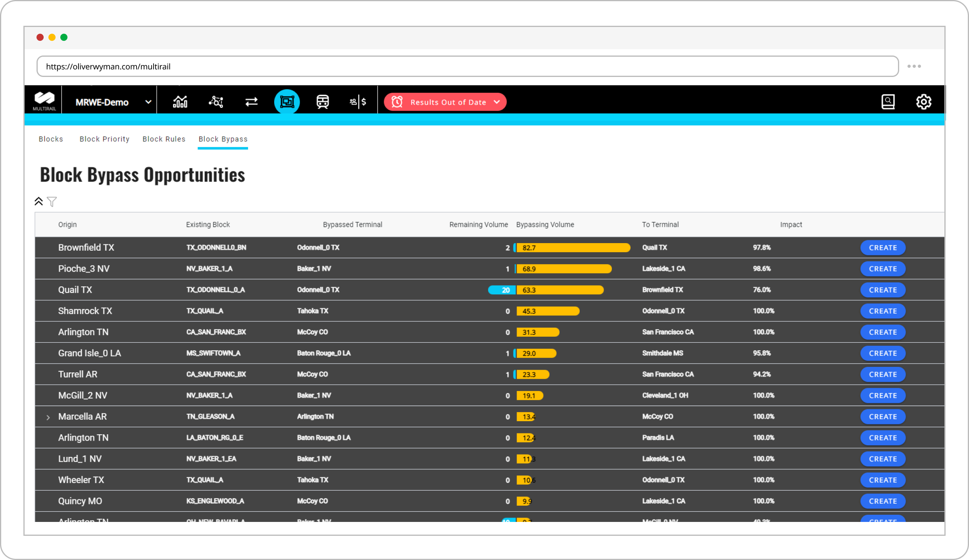Open the book search documentation icon
Viewport: 969px width, 560px height.
(888, 102)
